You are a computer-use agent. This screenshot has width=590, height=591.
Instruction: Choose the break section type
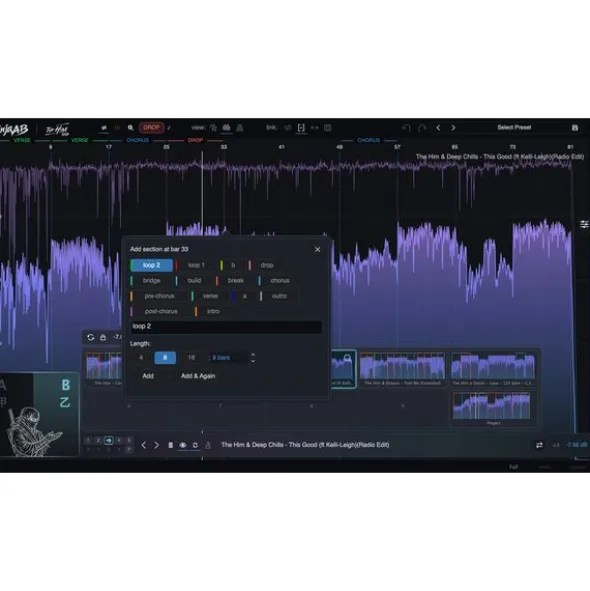(235, 281)
